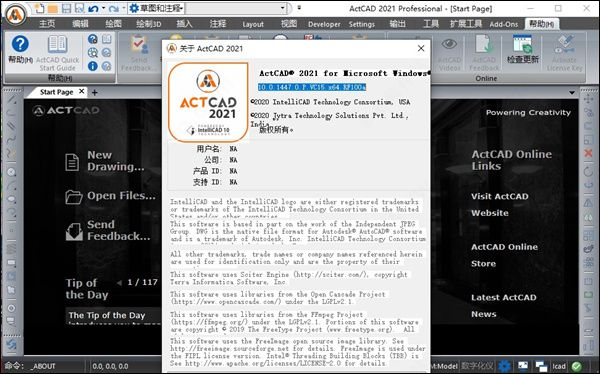Click the 检查更新 check for updates button
Image resolution: width=600 pixels, height=374 pixels.
[x=523, y=49]
